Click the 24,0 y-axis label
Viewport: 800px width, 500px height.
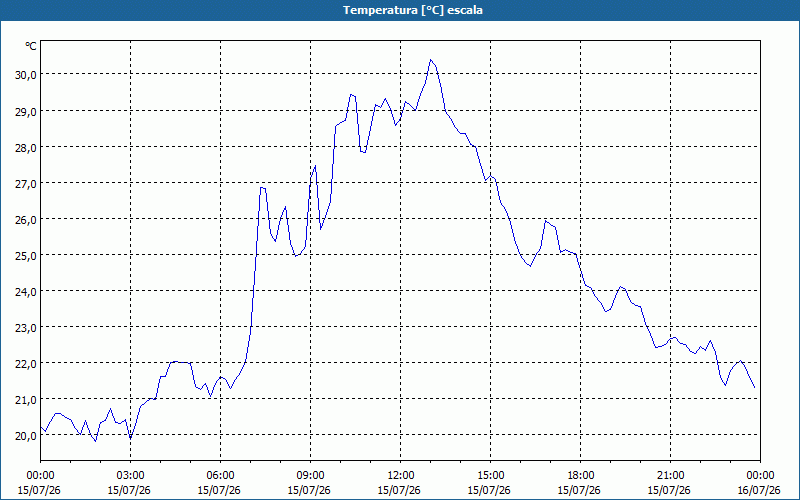(x=26, y=291)
